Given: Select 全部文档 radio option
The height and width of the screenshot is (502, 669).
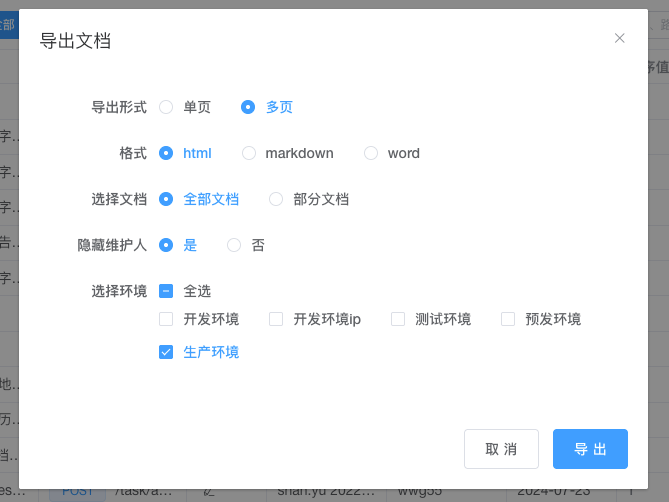Looking at the screenshot, I should [166, 199].
